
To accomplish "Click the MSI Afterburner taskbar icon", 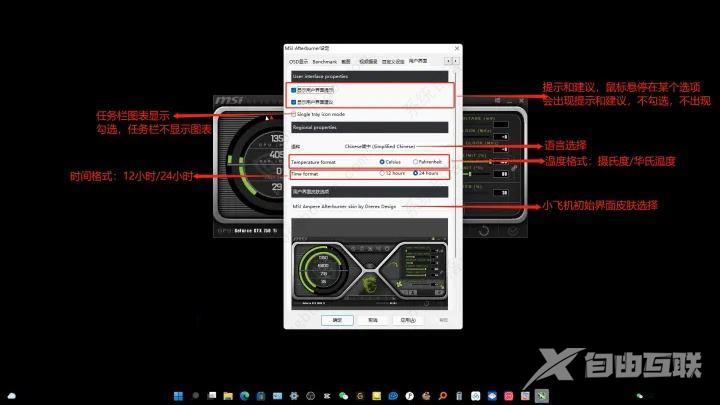I will coord(542,396).
